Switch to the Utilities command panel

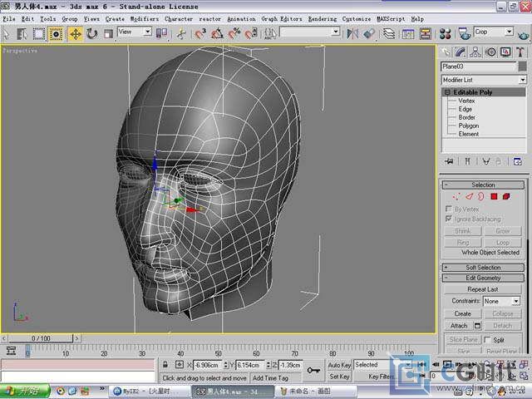point(520,52)
